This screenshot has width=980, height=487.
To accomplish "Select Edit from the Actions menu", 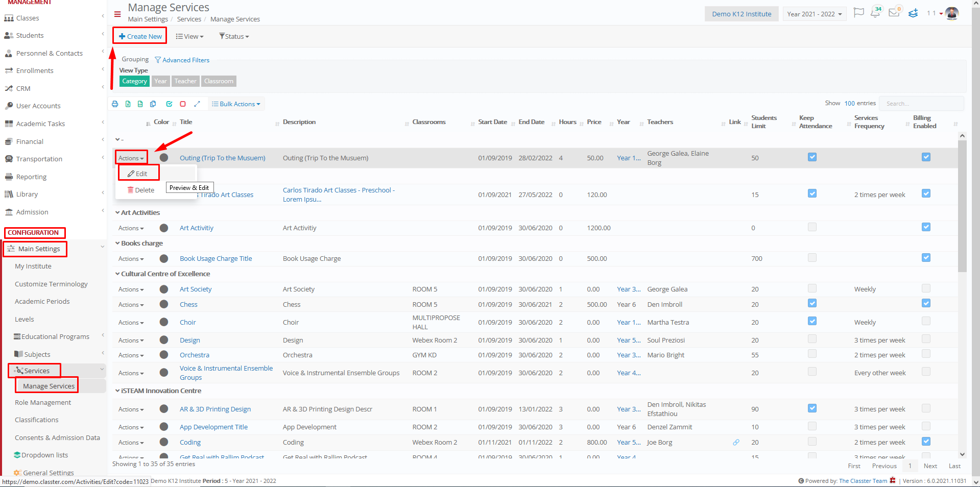I will pyautogui.click(x=138, y=174).
